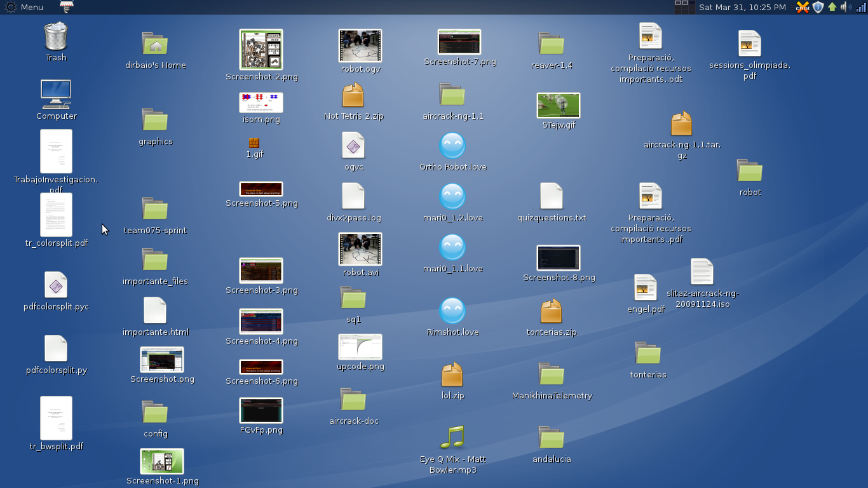The width and height of the screenshot is (868, 488).
Task: Select the slitaz-aircrack-ng-20091124.iso file
Action: pos(702,272)
